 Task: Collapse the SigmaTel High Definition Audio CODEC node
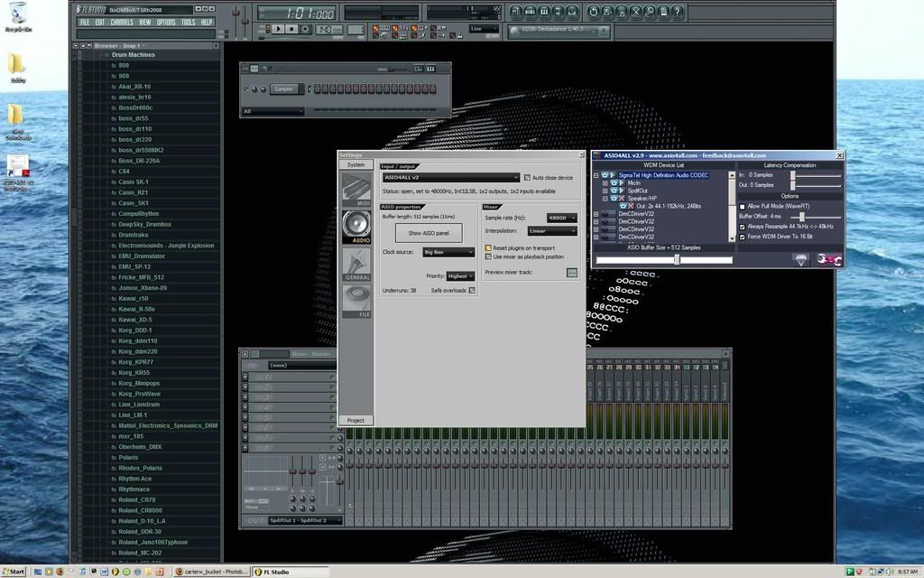(596, 175)
